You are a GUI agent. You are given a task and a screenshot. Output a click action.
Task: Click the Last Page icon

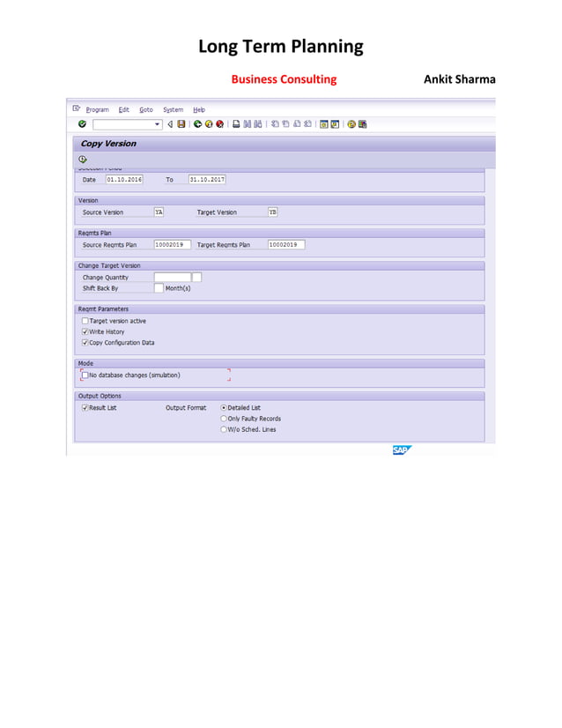pos(307,124)
